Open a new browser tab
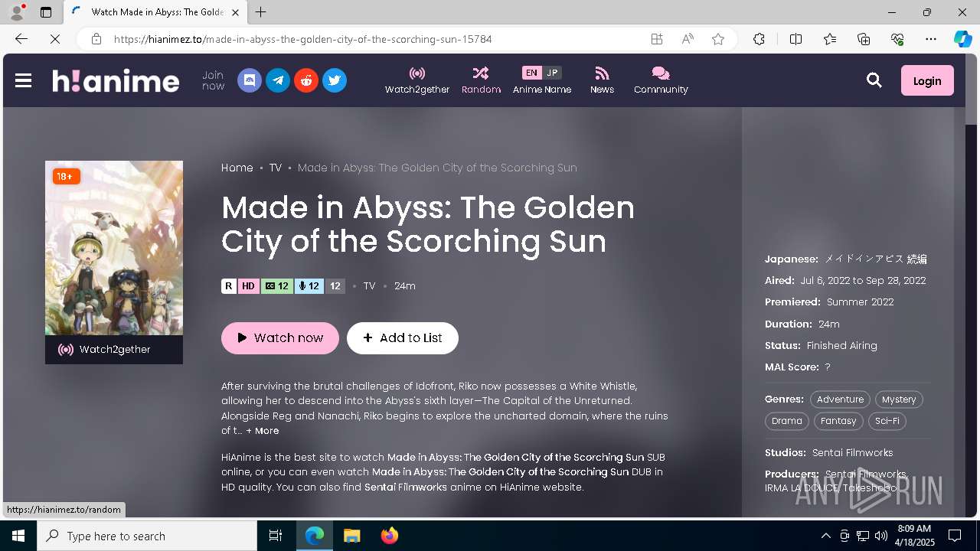This screenshot has height=551, width=980. (261, 12)
